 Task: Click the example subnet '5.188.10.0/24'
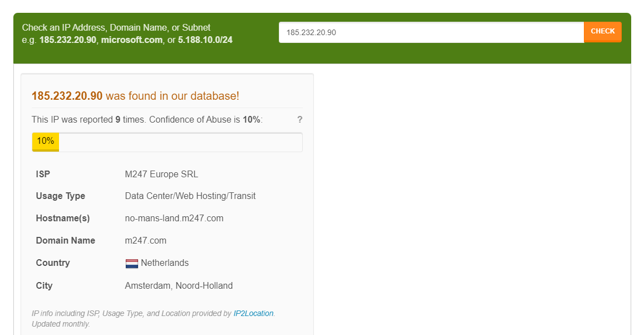[x=205, y=40]
